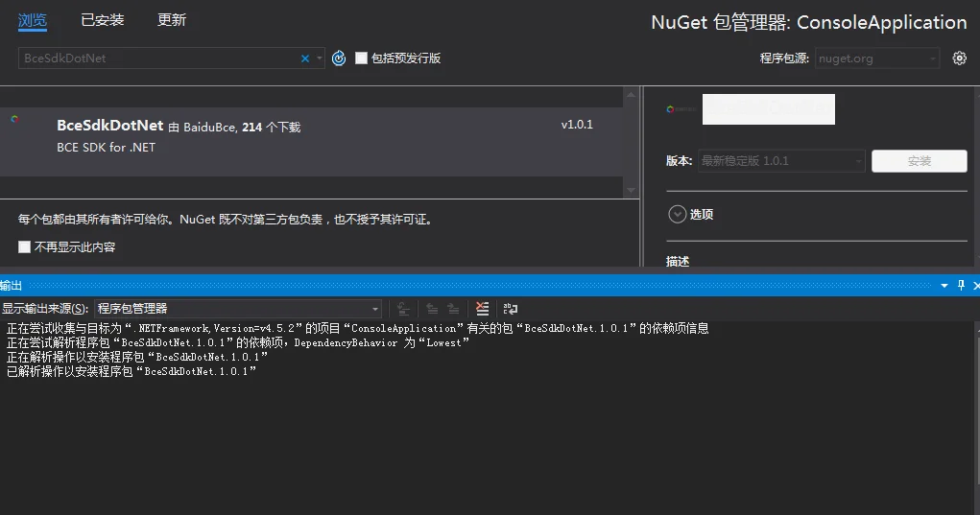Open the 版本 最新稳定版 1.0.1 dropdown
The width and height of the screenshot is (980, 515).
[781, 161]
